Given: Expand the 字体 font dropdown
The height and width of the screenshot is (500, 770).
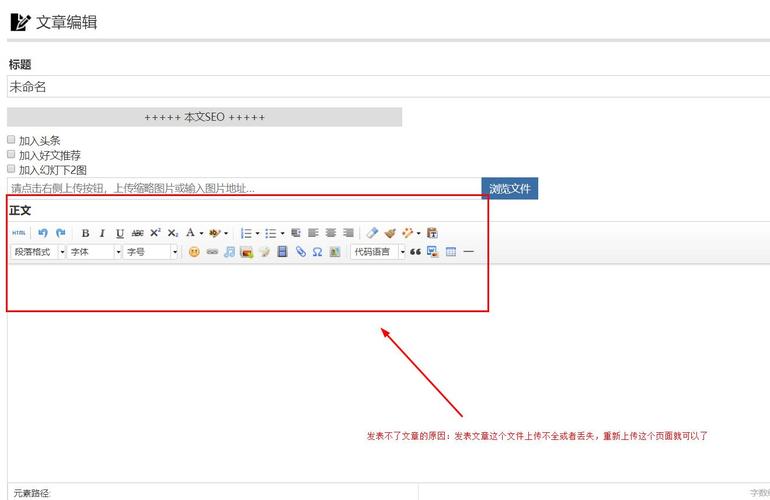Looking at the screenshot, I should (x=94, y=252).
